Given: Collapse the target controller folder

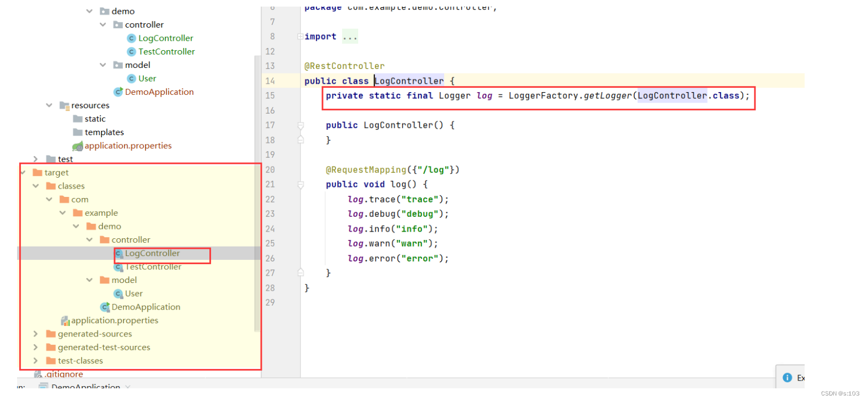Looking at the screenshot, I should click(x=89, y=239).
